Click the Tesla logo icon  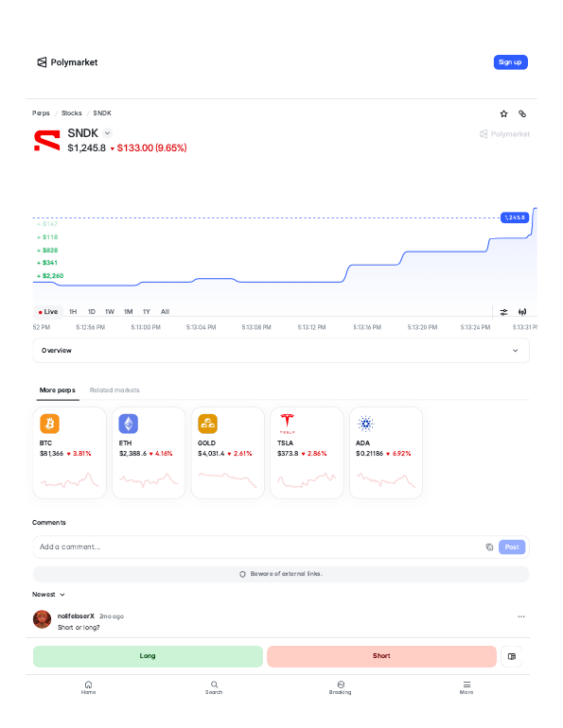tap(287, 423)
